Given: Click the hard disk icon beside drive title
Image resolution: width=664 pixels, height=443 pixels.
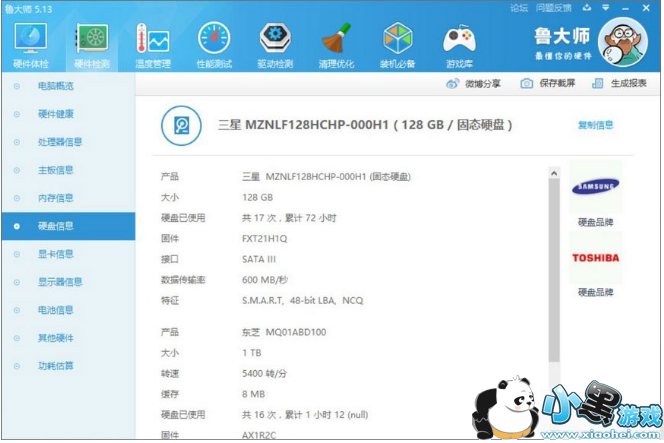Looking at the screenshot, I should (x=181, y=126).
